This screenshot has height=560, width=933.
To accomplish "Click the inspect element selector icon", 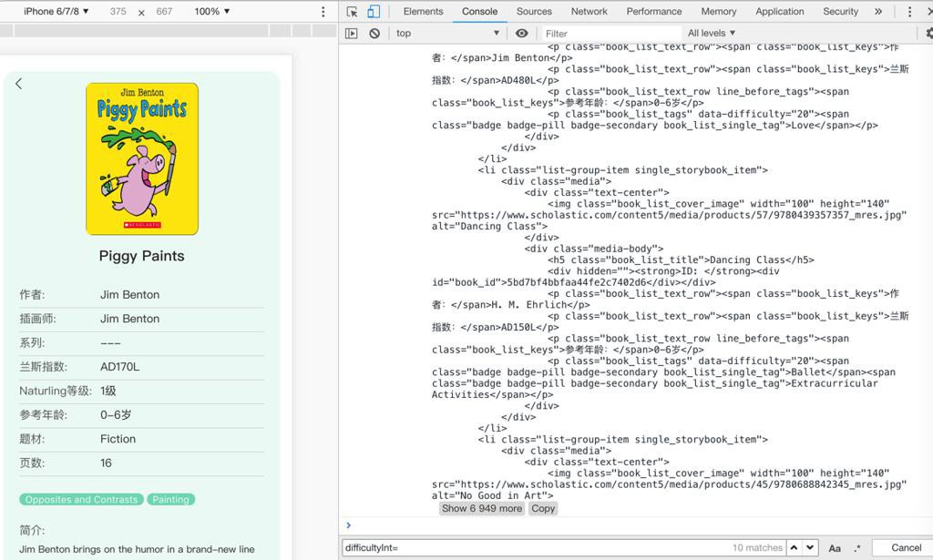I will pyautogui.click(x=353, y=11).
